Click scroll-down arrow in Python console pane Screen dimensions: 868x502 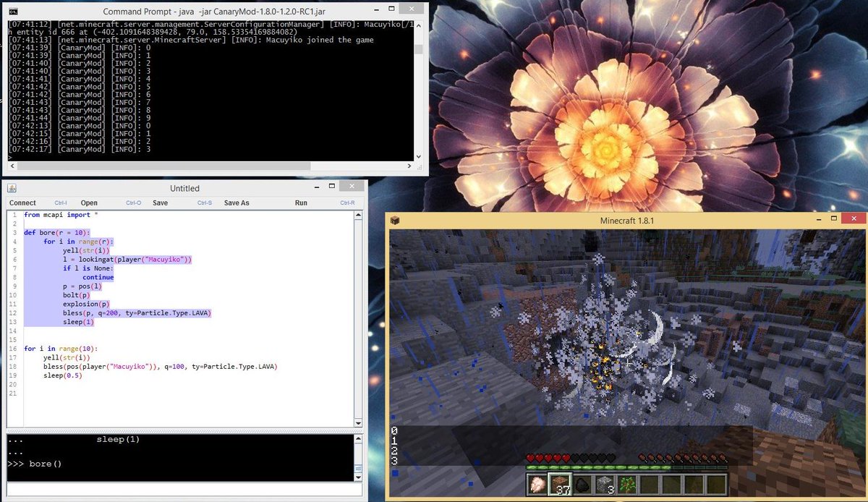358,476
